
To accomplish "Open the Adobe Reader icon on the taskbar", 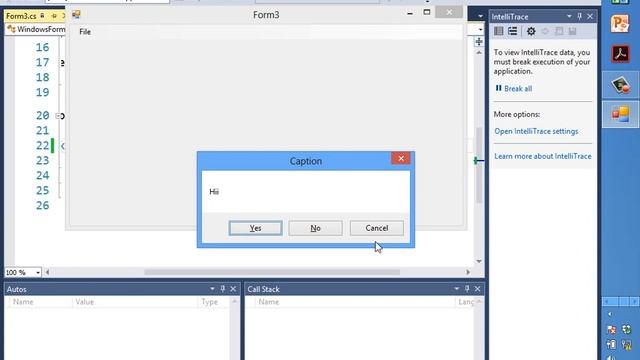I will pyautogui.click(x=620, y=54).
